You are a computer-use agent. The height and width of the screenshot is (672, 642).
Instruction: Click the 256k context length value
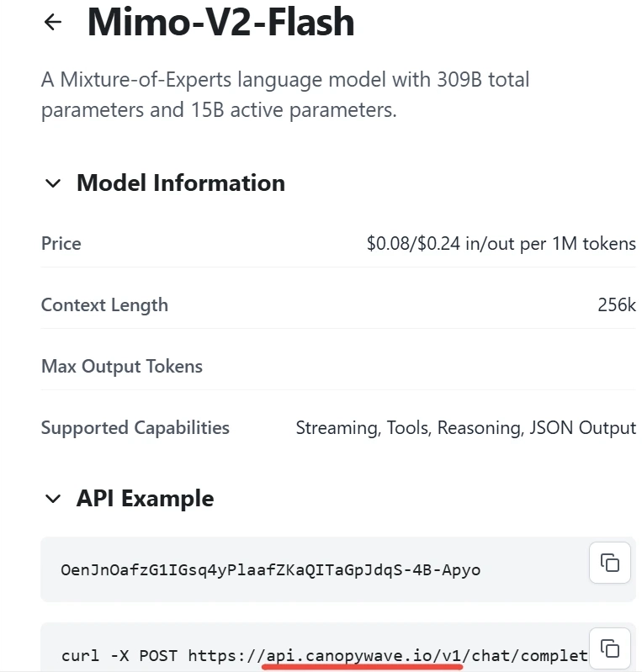[616, 305]
